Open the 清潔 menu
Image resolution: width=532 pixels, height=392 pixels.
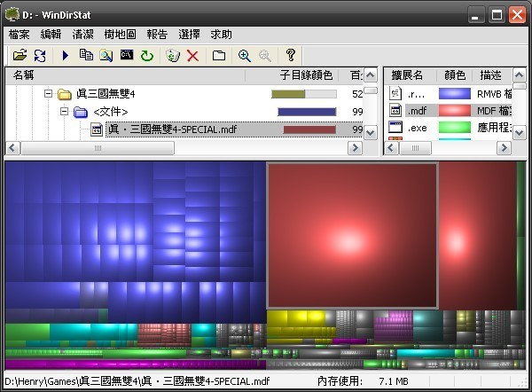point(82,35)
